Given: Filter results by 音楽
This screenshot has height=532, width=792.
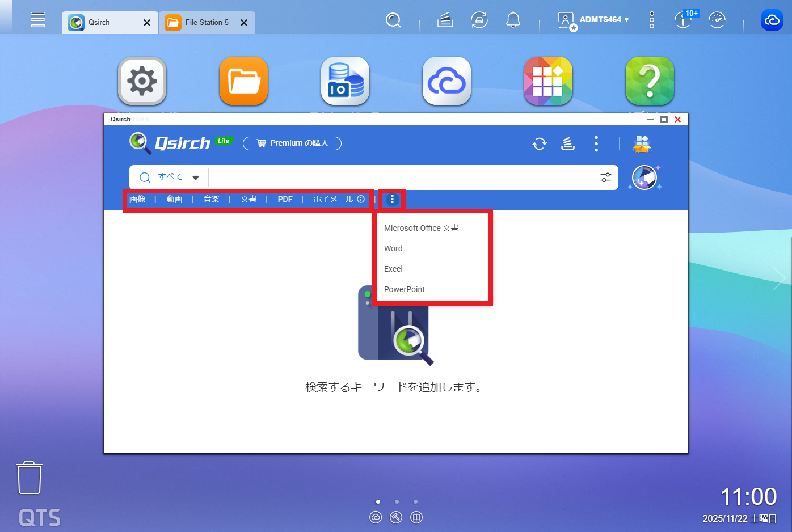Looking at the screenshot, I should pos(212,199).
